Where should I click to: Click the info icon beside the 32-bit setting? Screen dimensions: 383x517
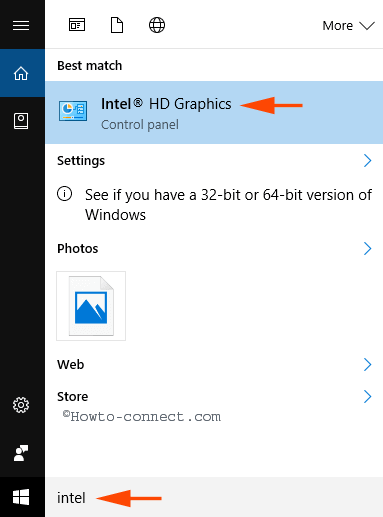64,194
